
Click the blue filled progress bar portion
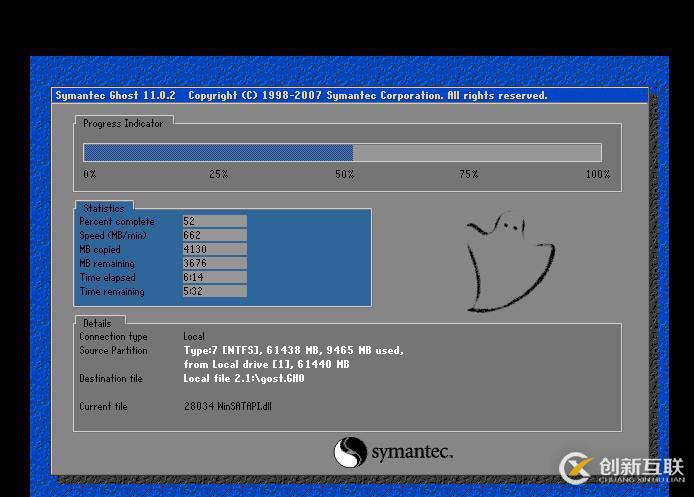click(x=217, y=153)
